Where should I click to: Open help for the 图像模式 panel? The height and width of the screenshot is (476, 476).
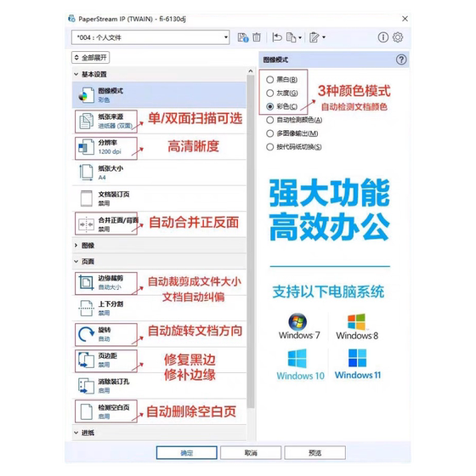pyautogui.click(x=401, y=59)
